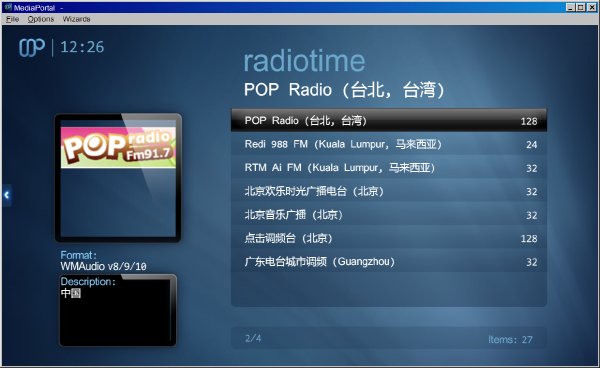
Task: Click the Description text box
Action: coord(118,310)
